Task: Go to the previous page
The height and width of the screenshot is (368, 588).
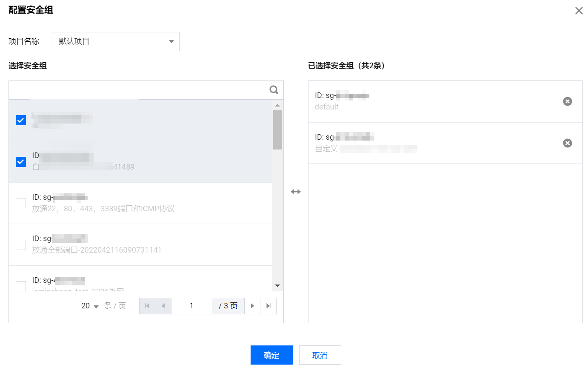Action: 163,306
